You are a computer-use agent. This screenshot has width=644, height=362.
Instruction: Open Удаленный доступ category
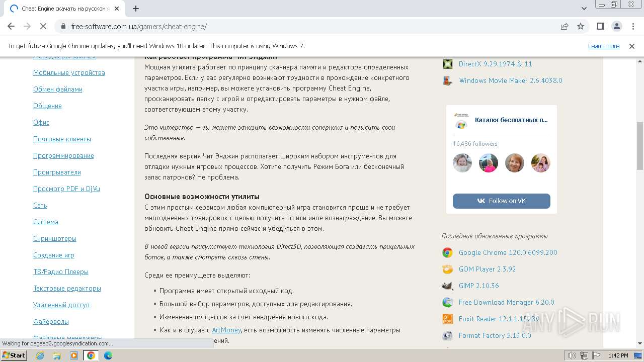point(61,305)
